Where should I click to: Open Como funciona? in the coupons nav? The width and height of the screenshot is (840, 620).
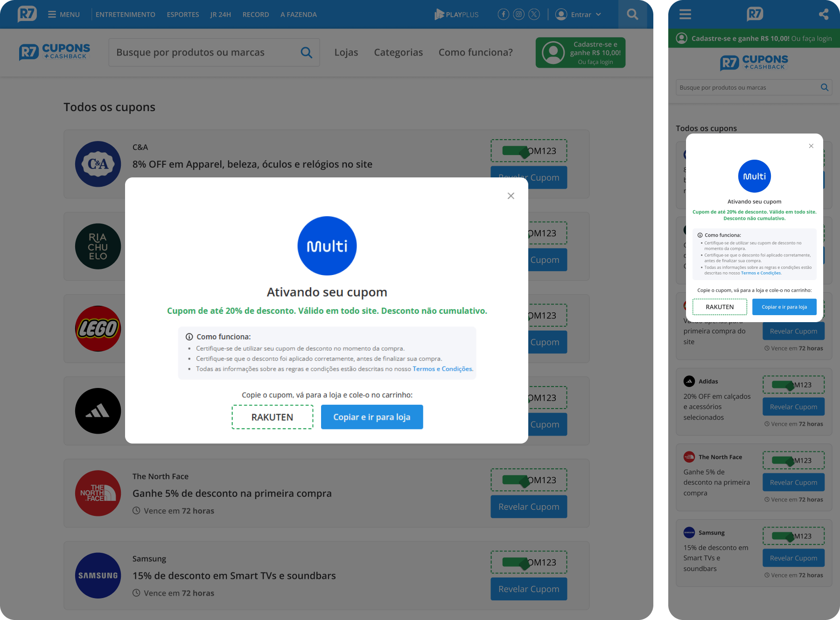(x=476, y=52)
